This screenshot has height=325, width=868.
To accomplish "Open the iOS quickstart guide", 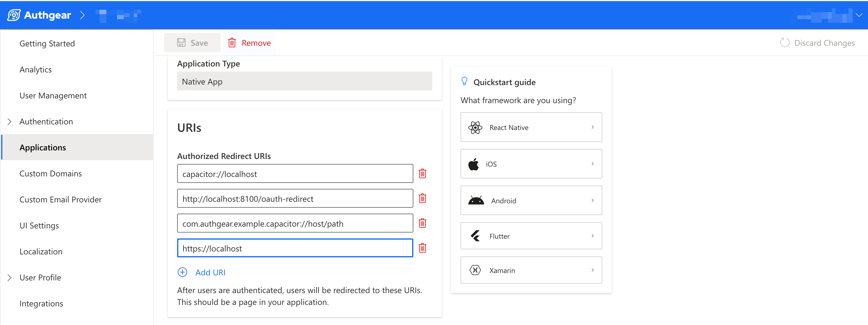I will click(x=531, y=164).
